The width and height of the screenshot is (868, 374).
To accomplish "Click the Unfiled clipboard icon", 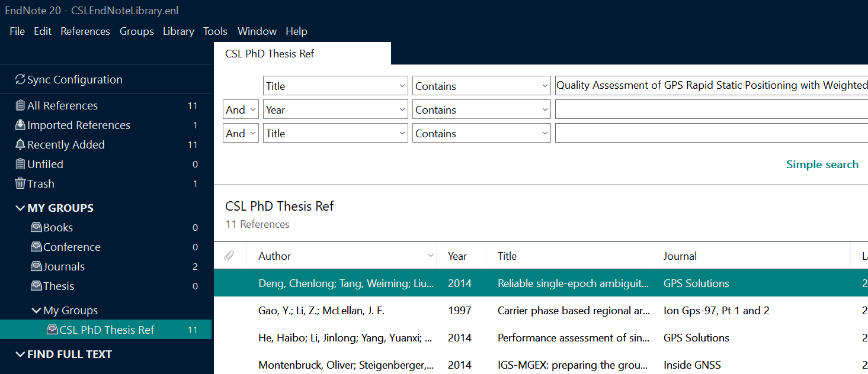I will tap(20, 164).
